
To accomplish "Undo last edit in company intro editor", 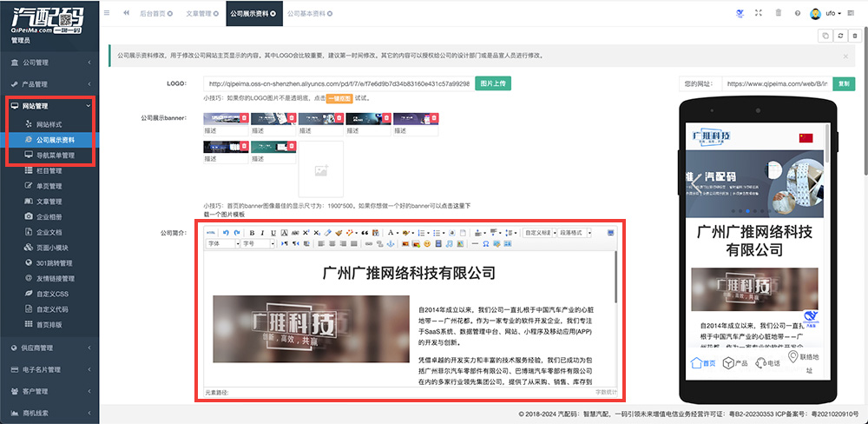I will pos(226,233).
